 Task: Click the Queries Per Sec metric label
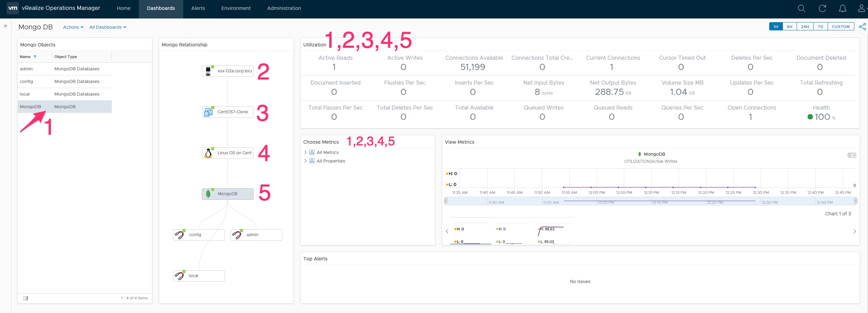tap(682, 108)
